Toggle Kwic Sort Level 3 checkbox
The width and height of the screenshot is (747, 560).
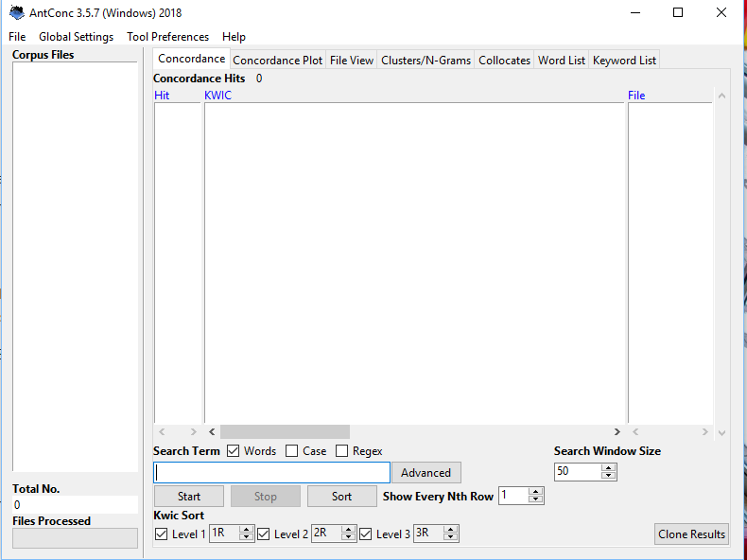[366, 534]
